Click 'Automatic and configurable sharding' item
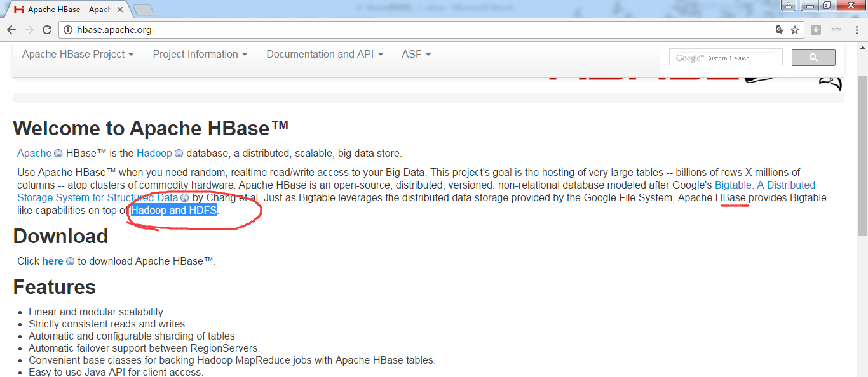The width and height of the screenshot is (868, 377). coord(132,336)
